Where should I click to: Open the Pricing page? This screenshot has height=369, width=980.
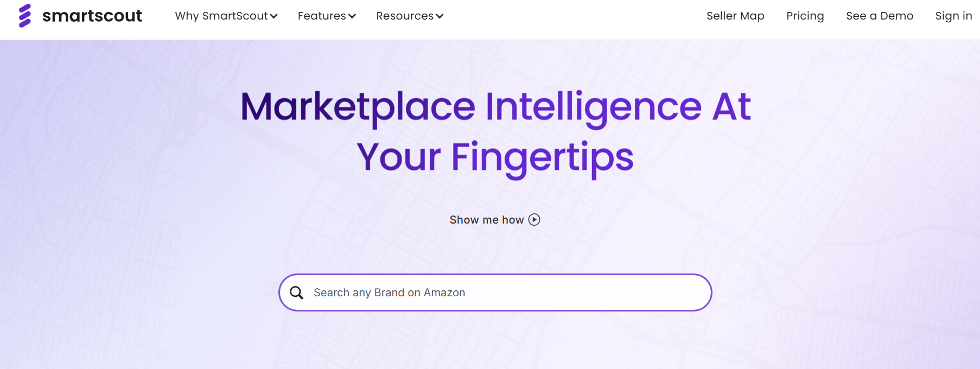coord(805,16)
